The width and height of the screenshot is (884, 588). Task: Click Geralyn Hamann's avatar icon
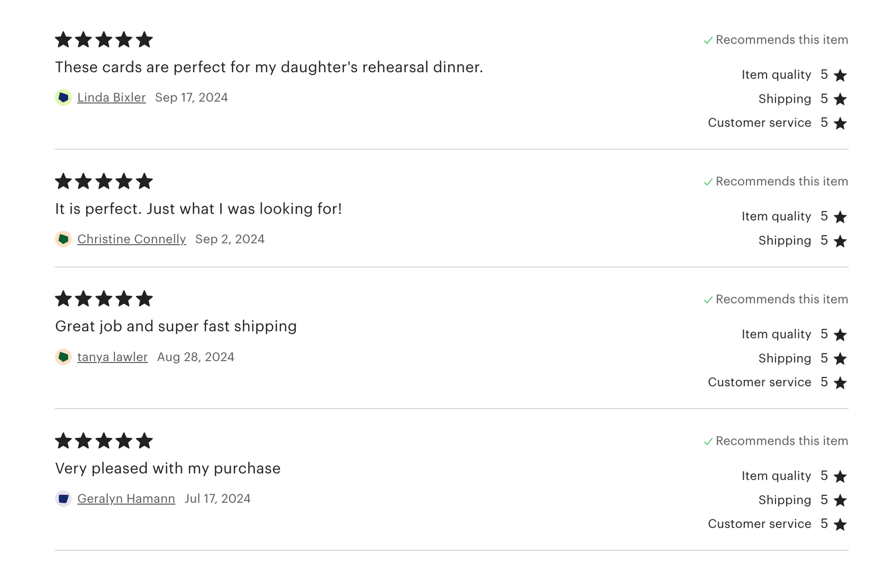click(63, 499)
